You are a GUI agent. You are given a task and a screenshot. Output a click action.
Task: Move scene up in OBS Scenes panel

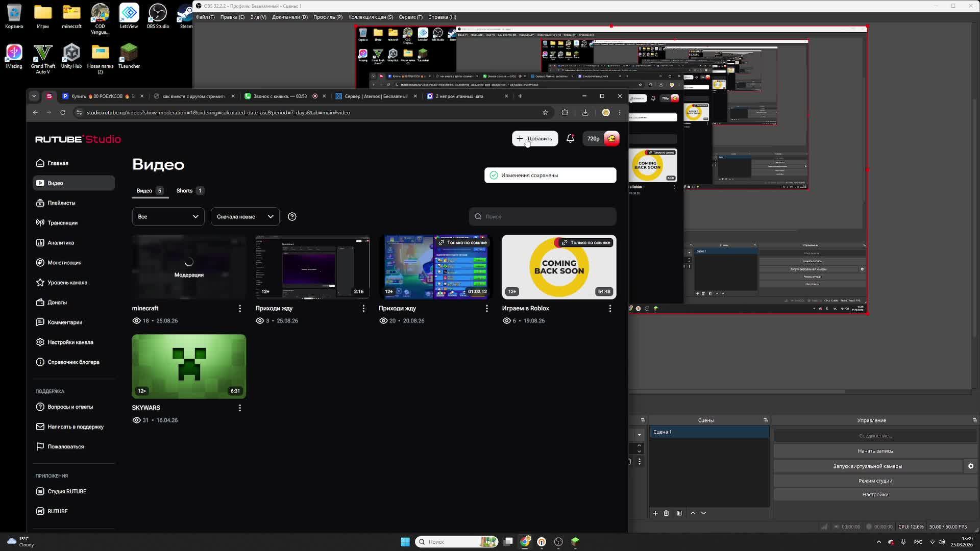coord(693,513)
